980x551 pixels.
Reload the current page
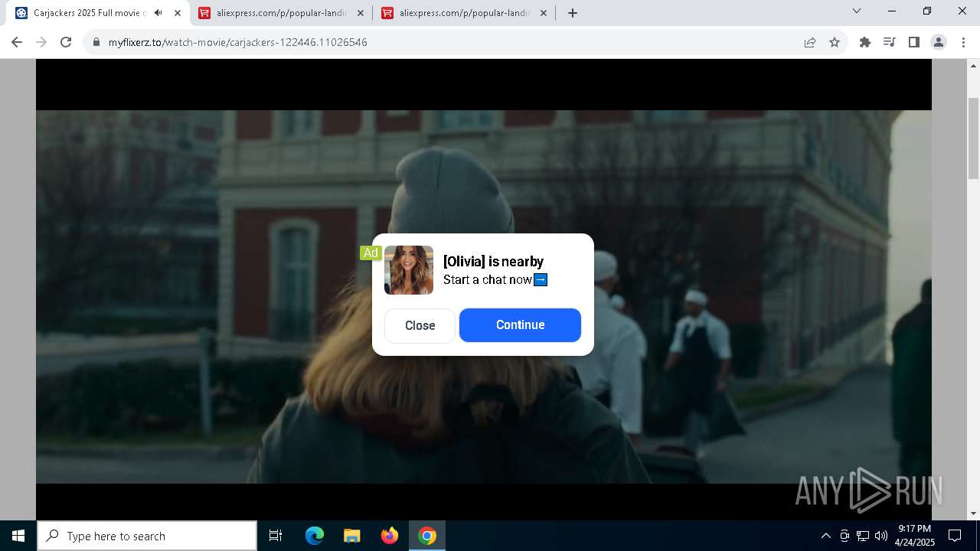coord(66,42)
